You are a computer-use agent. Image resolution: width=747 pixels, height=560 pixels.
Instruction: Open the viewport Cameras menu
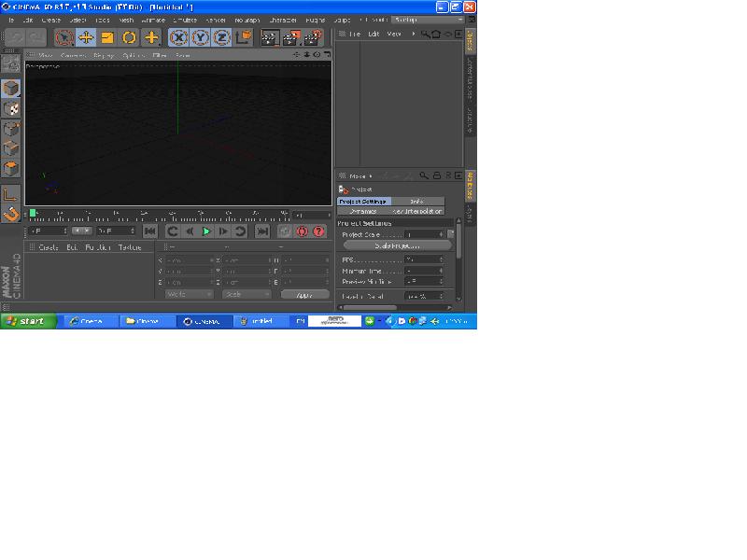(x=73, y=55)
